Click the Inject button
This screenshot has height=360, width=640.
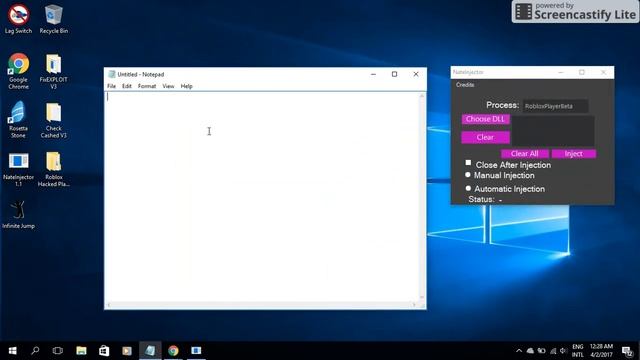point(573,154)
